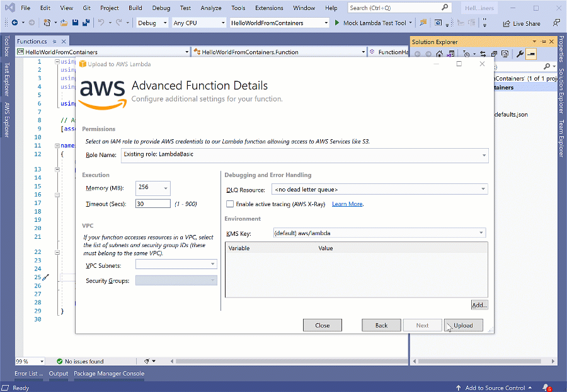
Task: Click the New Project toolbar icon
Action: 47,23
